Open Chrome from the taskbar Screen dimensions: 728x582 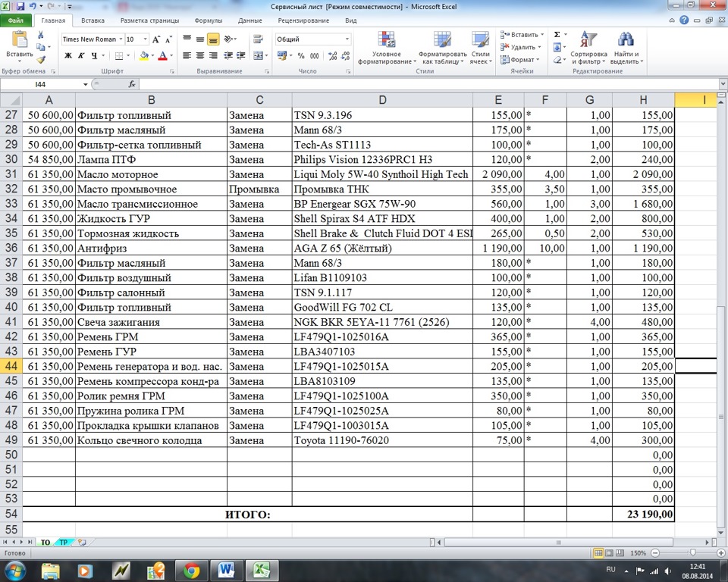click(x=191, y=571)
